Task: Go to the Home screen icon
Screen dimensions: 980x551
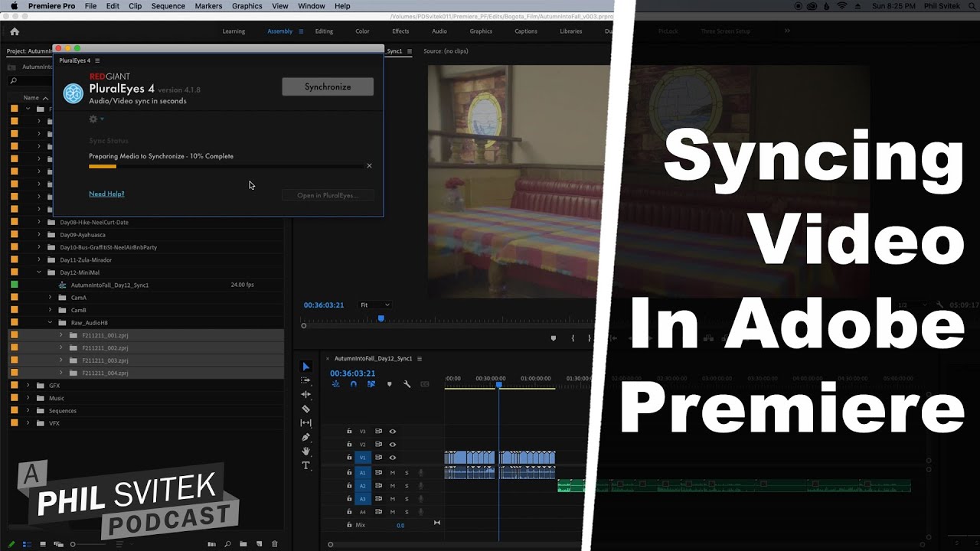Action: click(x=14, y=31)
